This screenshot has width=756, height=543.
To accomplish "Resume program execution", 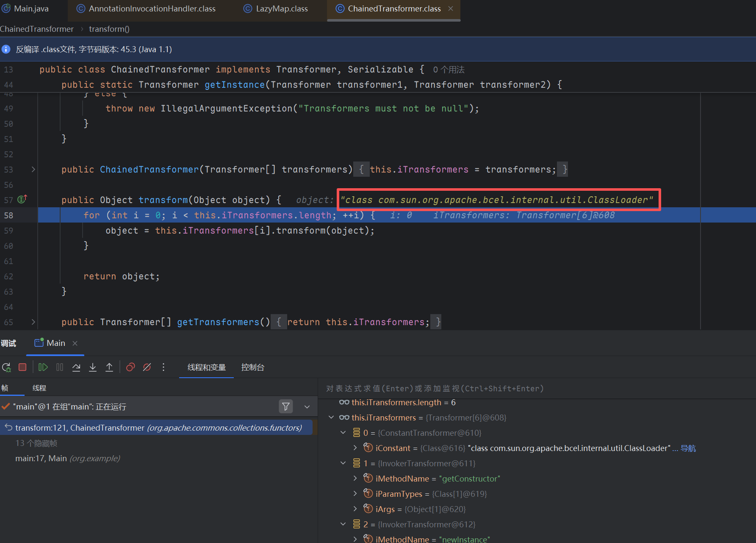I will 43,368.
